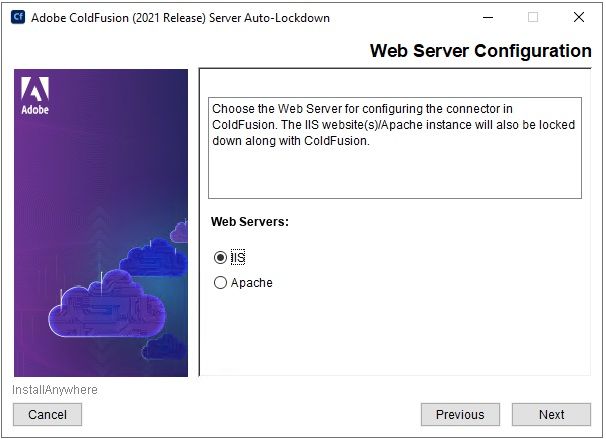Minimize the Auto-Lockdown installer window
Viewport: 606px width, 439px height.
click(488, 17)
